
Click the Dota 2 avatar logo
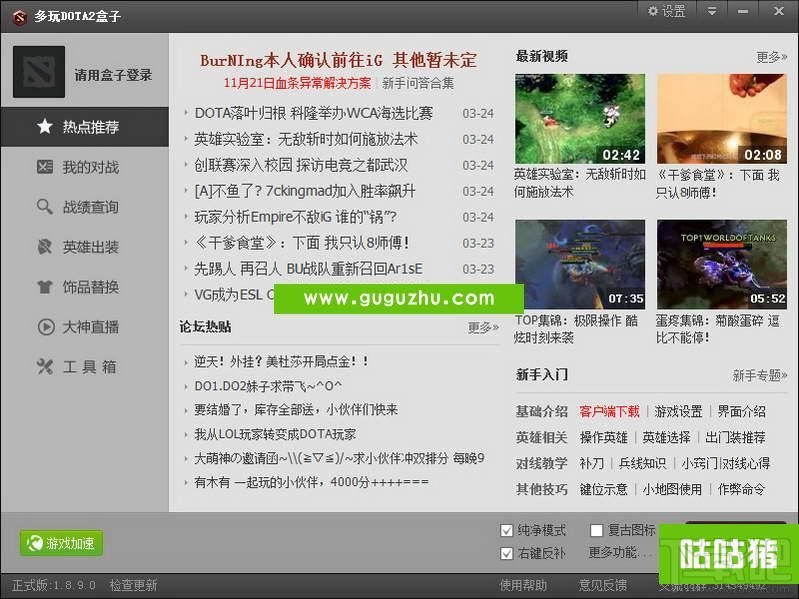pos(39,72)
